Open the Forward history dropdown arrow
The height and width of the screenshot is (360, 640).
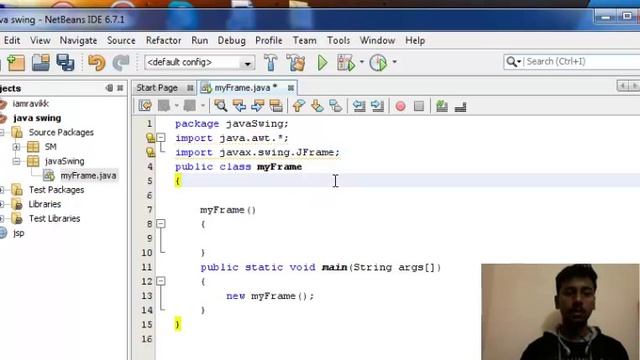click(203, 106)
